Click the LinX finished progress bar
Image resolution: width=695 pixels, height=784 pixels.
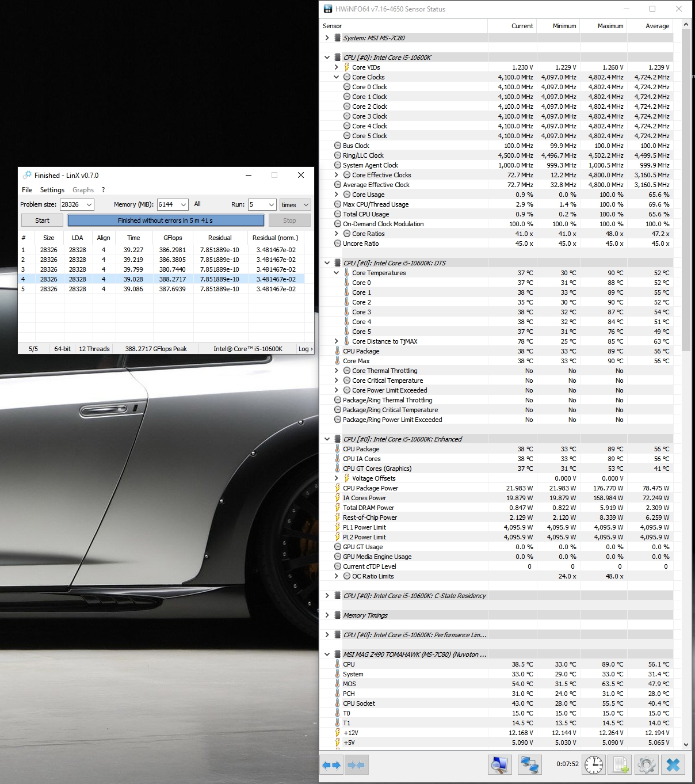[x=166, y=220]
